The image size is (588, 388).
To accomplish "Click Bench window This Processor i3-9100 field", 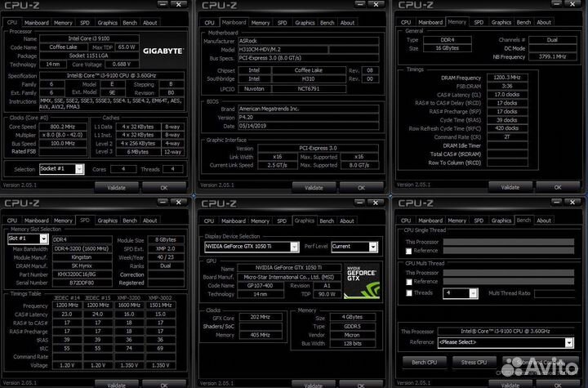I will pyautogui.click(x=506, y=332).
